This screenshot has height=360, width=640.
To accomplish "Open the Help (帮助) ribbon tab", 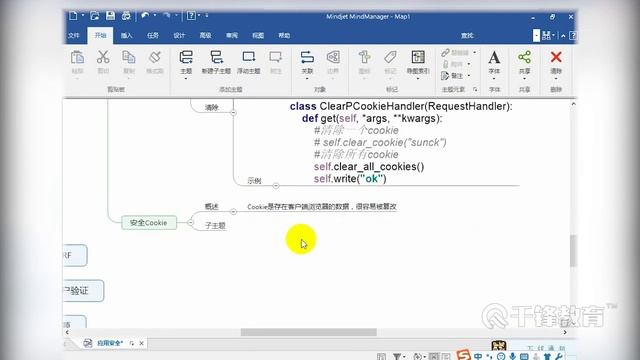I will [284, 36].
